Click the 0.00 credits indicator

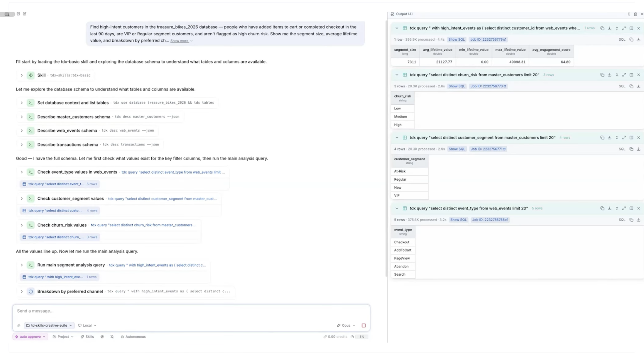(x=335, y=337)
